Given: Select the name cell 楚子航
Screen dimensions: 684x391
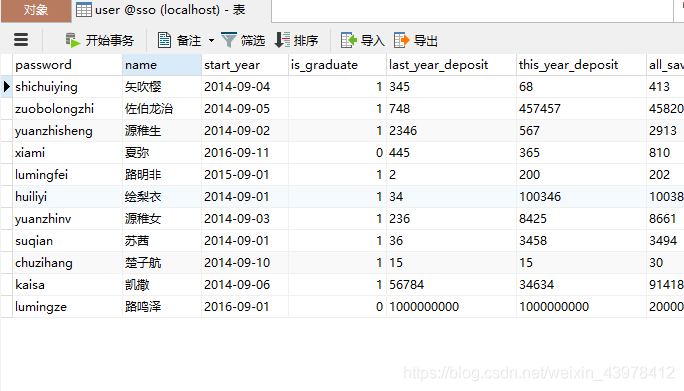Looking at the screenshot, I should pos(162,263).
